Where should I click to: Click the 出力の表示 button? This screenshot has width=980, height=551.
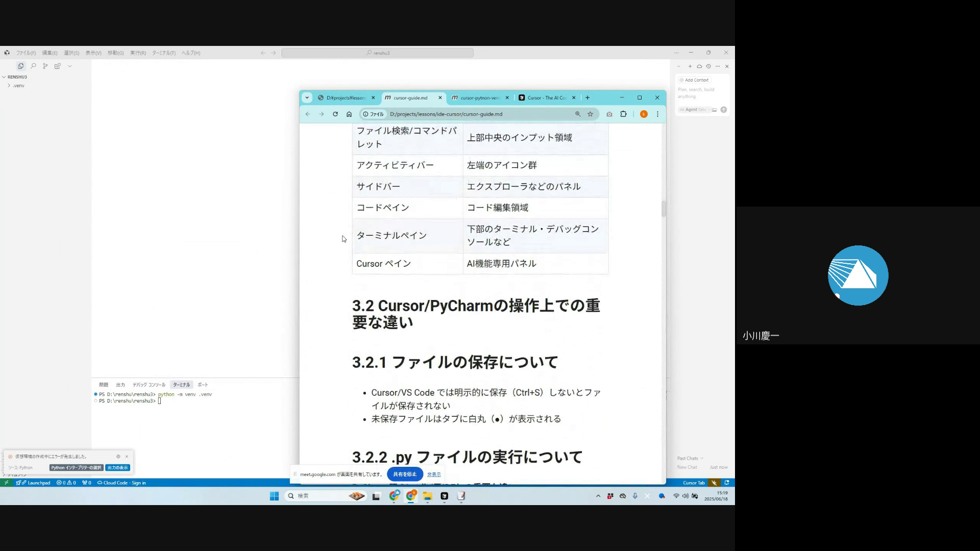pos(117,468)
